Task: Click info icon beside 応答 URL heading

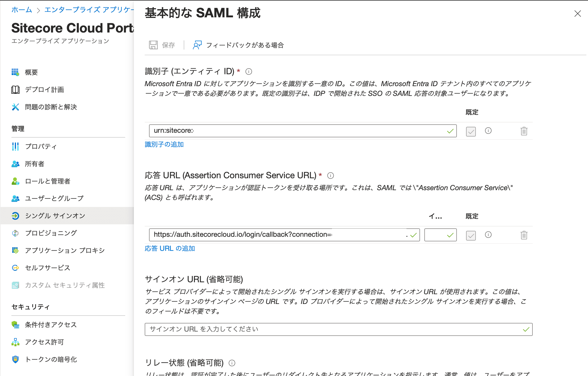Action: tap(330, 176)
